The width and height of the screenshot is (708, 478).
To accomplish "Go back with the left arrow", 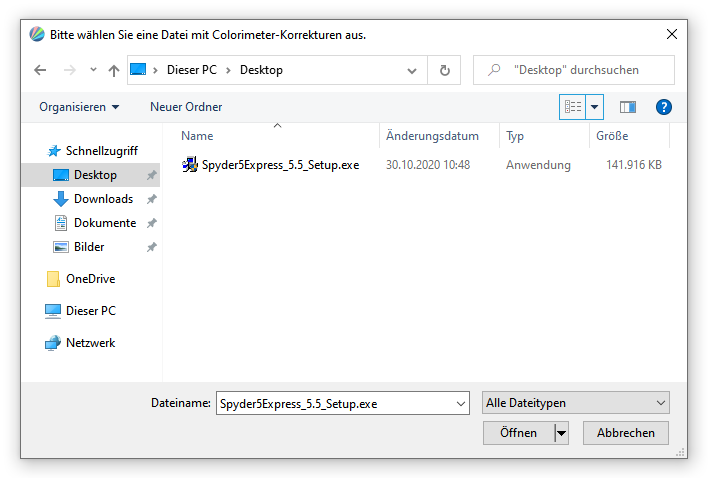I will (40, 70).
